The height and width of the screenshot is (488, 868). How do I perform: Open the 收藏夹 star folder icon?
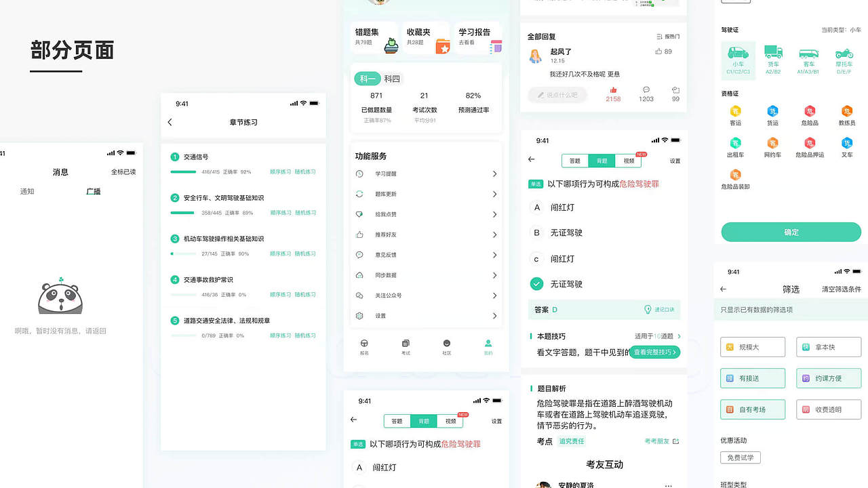point(442,46)
